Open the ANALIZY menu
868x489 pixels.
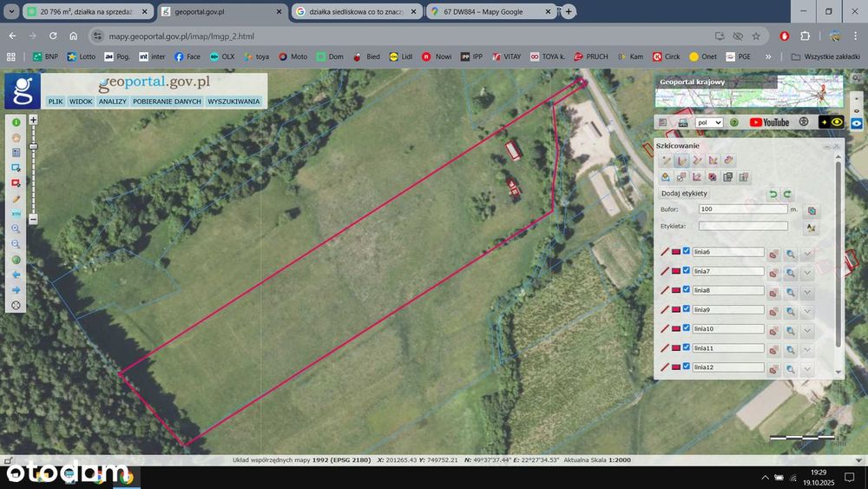112,102
